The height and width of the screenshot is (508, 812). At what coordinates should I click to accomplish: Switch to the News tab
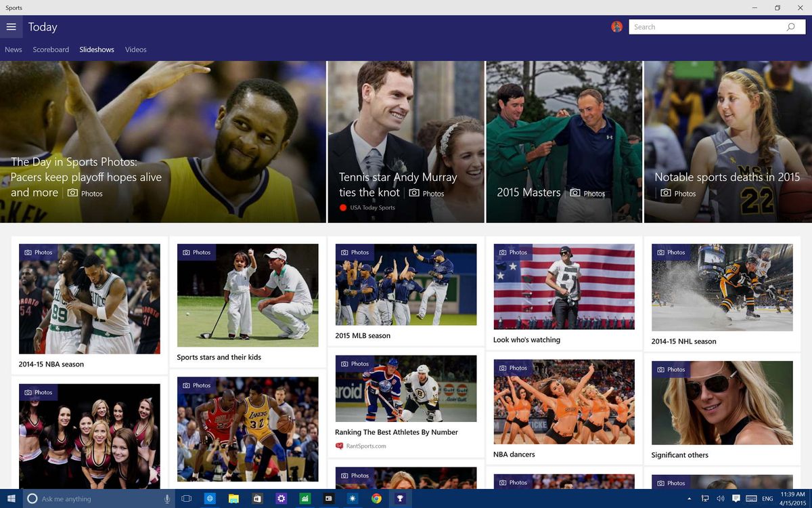tap(13, 49)
